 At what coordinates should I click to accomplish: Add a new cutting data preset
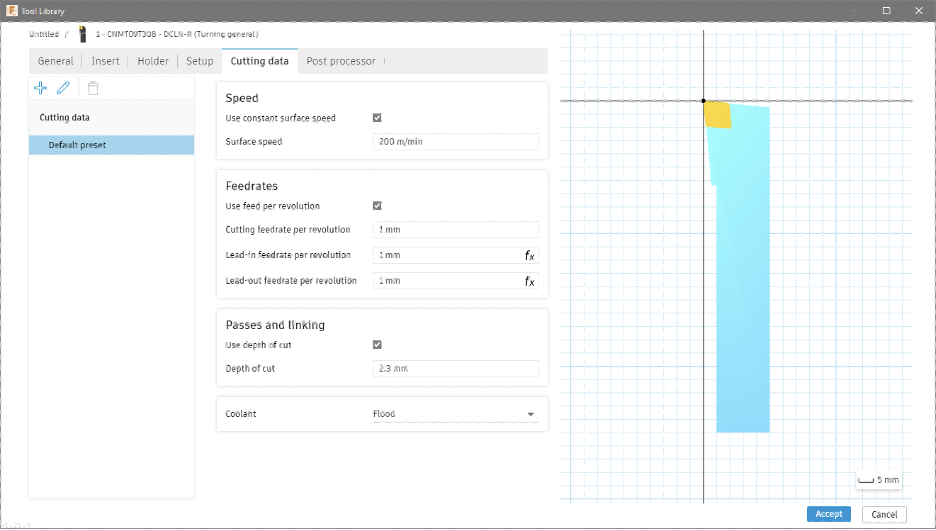(x=41, y=88)
